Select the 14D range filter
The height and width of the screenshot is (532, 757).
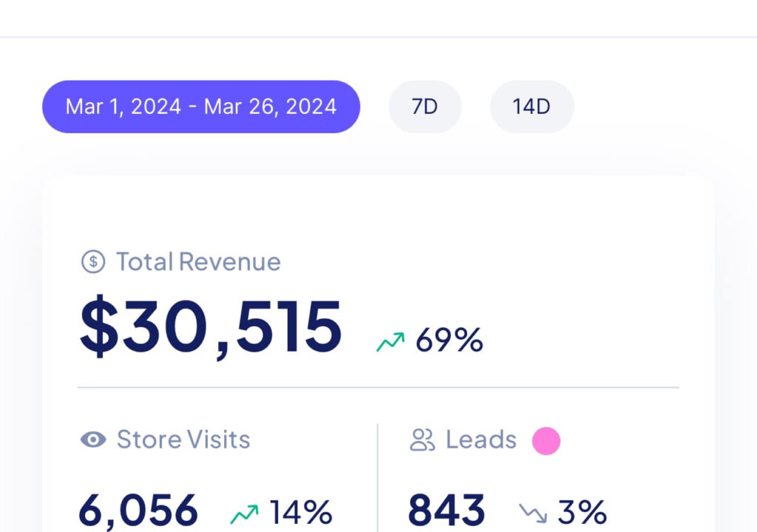pos(532,106)
